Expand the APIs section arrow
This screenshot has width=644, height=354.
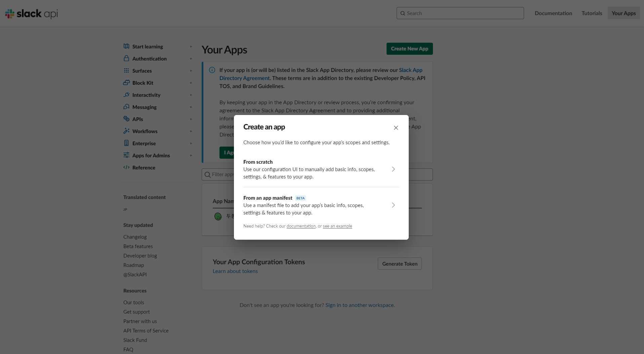(191, 119)
